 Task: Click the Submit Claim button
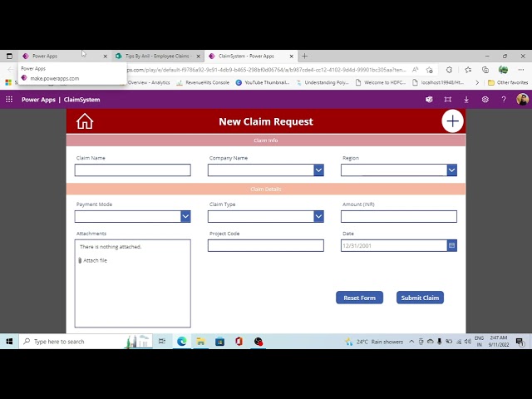[420, 298]
